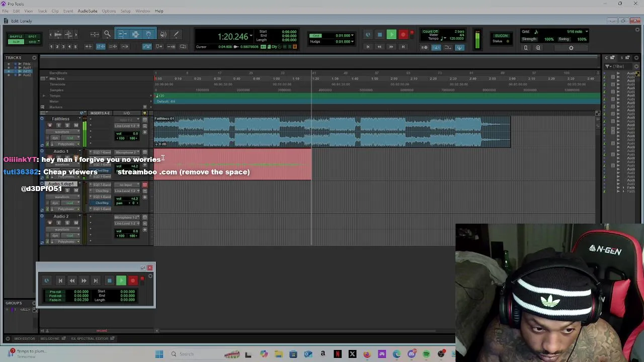Image resolution: width=644 pixels, height=362 pixels.
Task: Open File Explorer from taskbar
Action: coord(278,354)
